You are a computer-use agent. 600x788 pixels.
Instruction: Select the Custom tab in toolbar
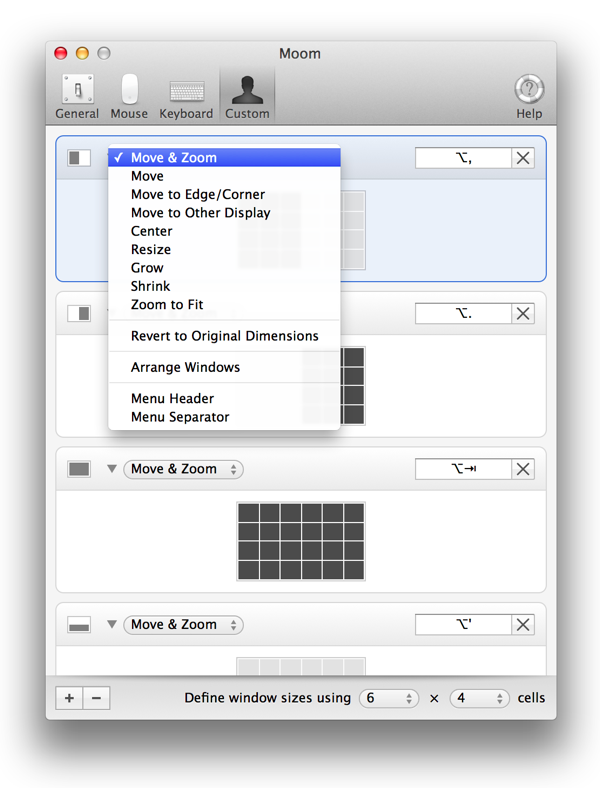[x=247, y=97]
